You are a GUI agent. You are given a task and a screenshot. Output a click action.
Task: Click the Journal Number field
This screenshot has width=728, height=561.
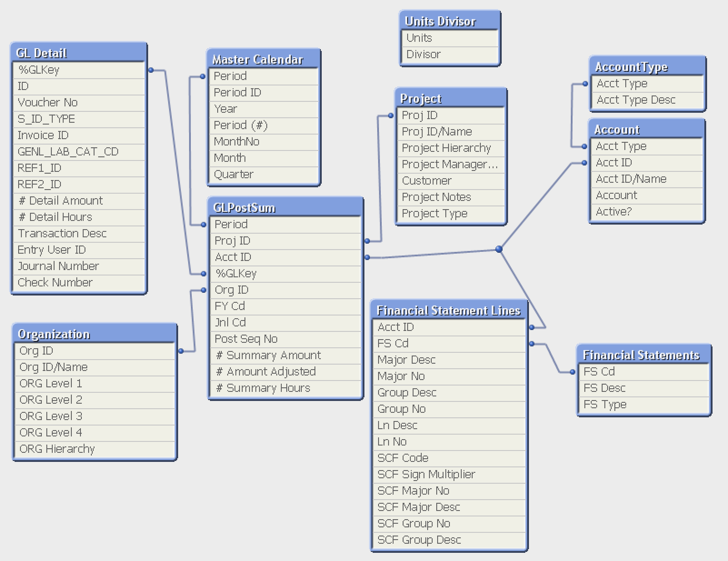(x=78, y=266)
